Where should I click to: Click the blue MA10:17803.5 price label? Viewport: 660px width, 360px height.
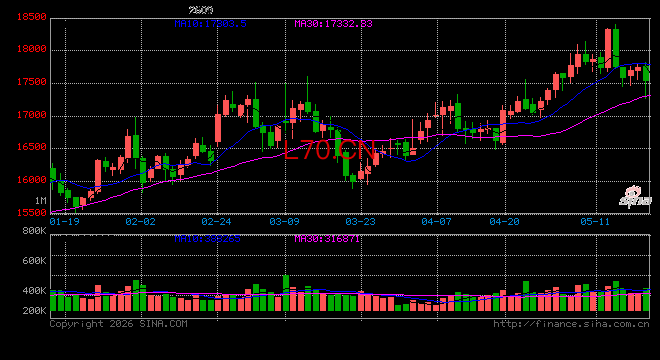210,24
